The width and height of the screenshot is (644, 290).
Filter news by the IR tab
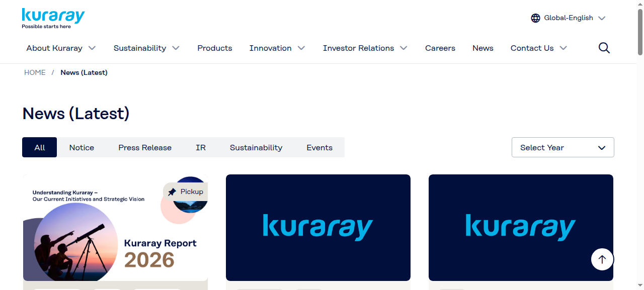coord(201,147)
